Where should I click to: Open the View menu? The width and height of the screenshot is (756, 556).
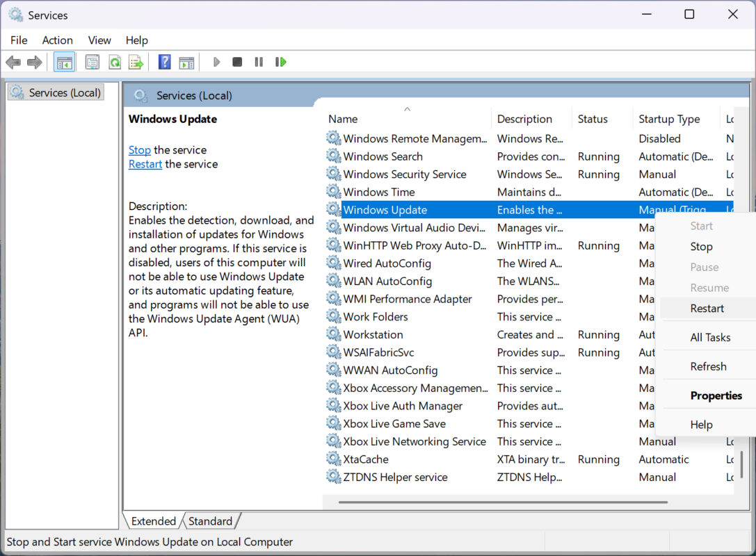[x=99, y=40]
